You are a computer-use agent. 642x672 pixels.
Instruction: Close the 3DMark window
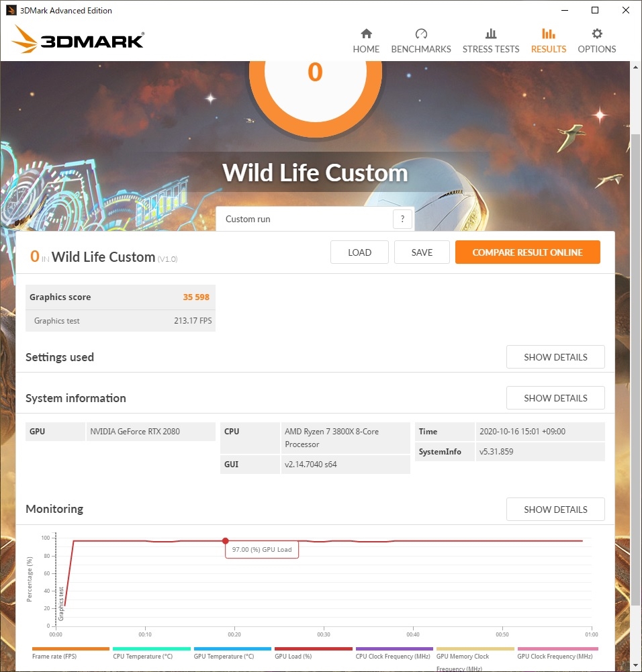(626, 10)
